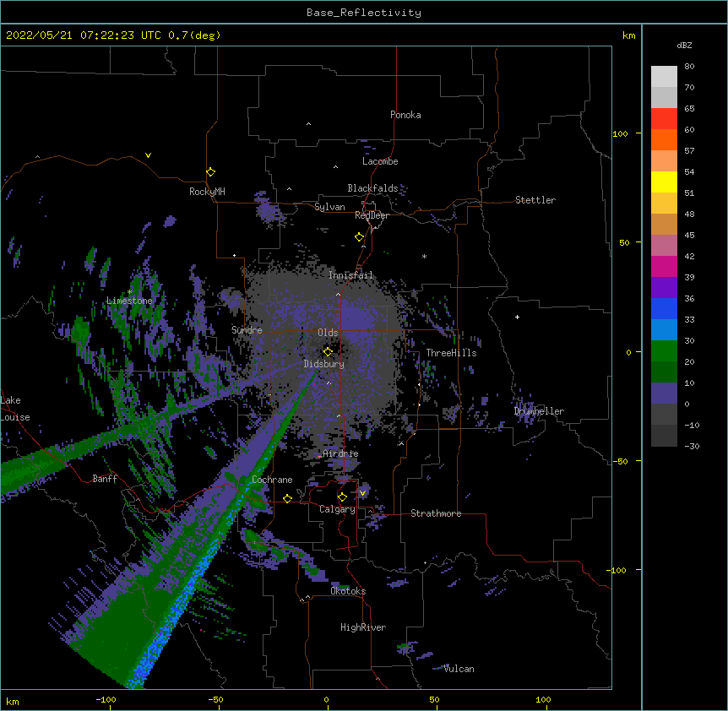Click the Sundre label
This screenshot has width=728, height=711.
[247, 330]
